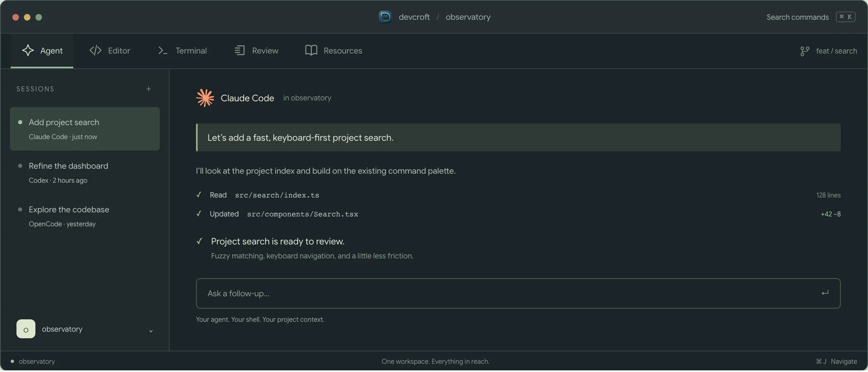Open the Terminal tab
This screenshot has height=372, width=868.
(x=182, y=51)
